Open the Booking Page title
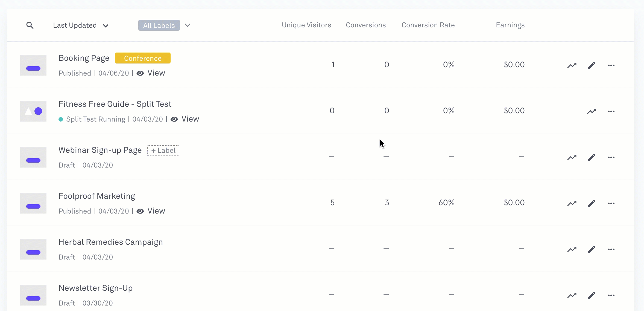The image size is (644, 311). point(84,58)
